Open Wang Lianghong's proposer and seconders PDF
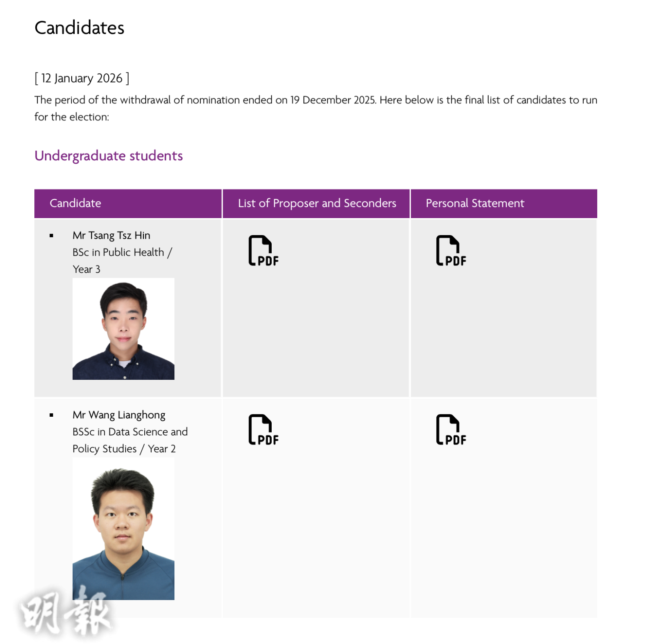The image size is (652, 644). coord(263,430)
